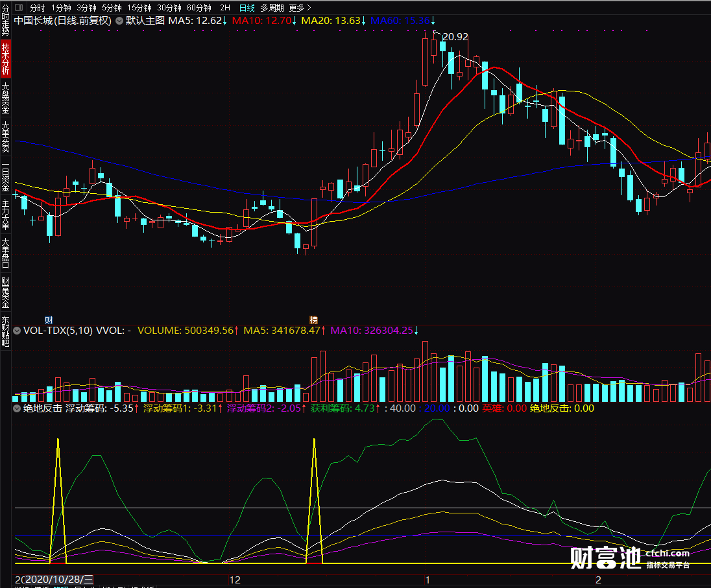Screen dimensions: 711x588
Task: Click the 20.92 high price label
Action: pos(455,37)
